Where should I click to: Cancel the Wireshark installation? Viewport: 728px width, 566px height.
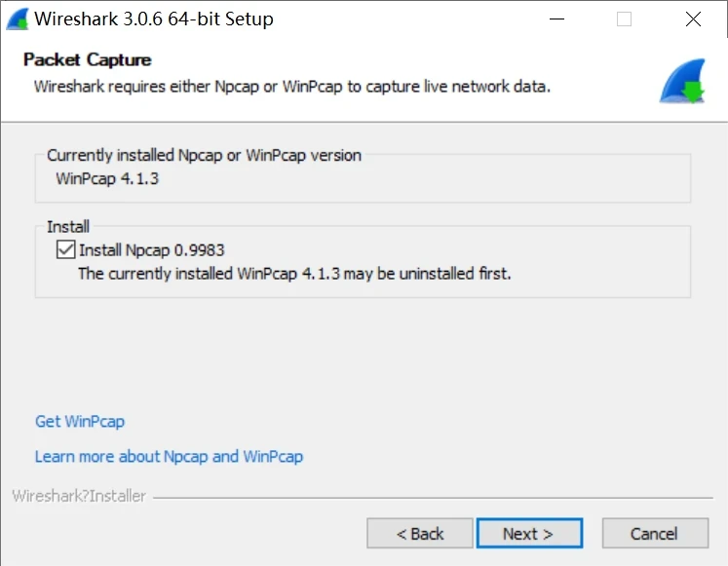(x=654, y=533)
